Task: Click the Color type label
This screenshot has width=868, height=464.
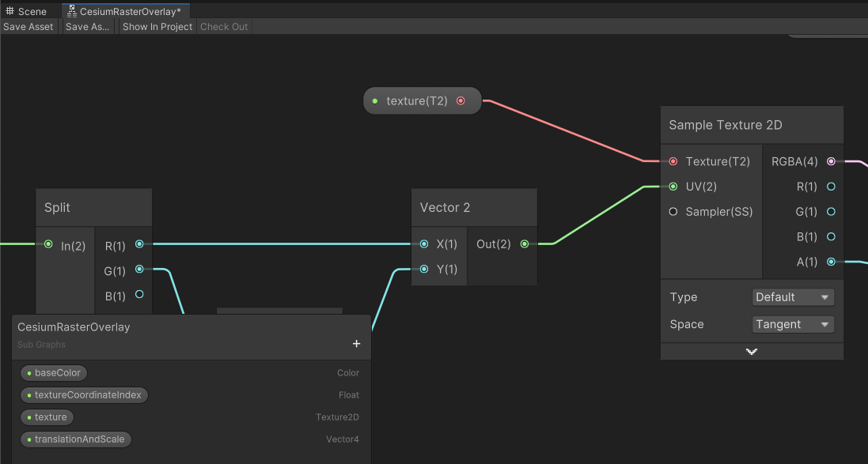Action: point(348,373)
